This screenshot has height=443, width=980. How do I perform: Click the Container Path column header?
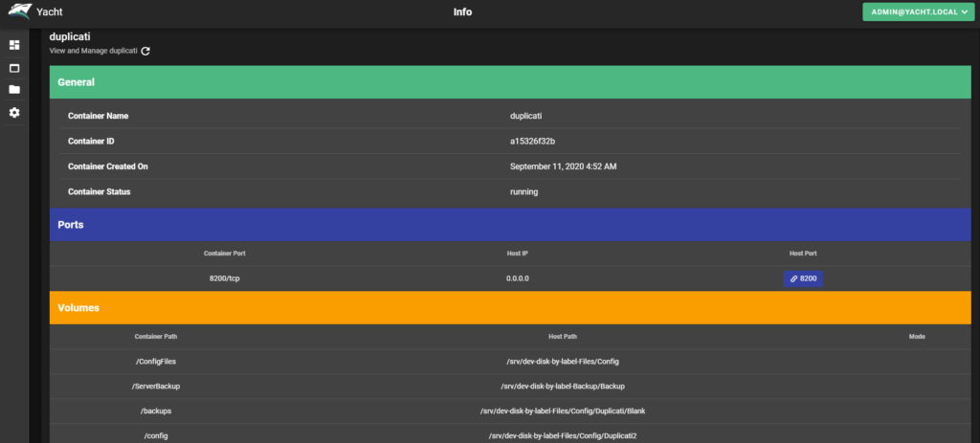(x=156, y=336)
